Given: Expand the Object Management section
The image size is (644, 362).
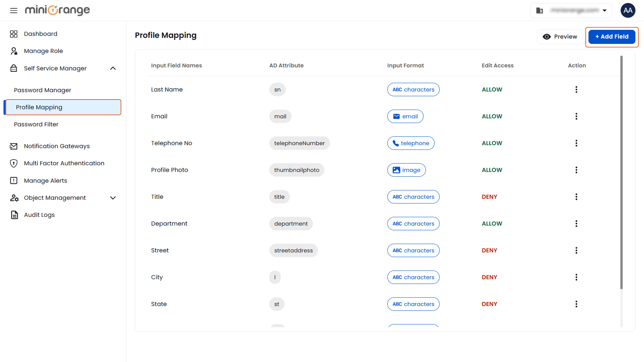Looking at the screenshot, I should (x=113, y=198).
